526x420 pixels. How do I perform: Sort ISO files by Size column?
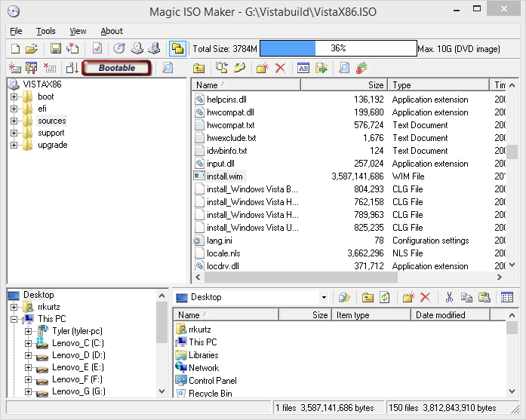pos(344,84)
